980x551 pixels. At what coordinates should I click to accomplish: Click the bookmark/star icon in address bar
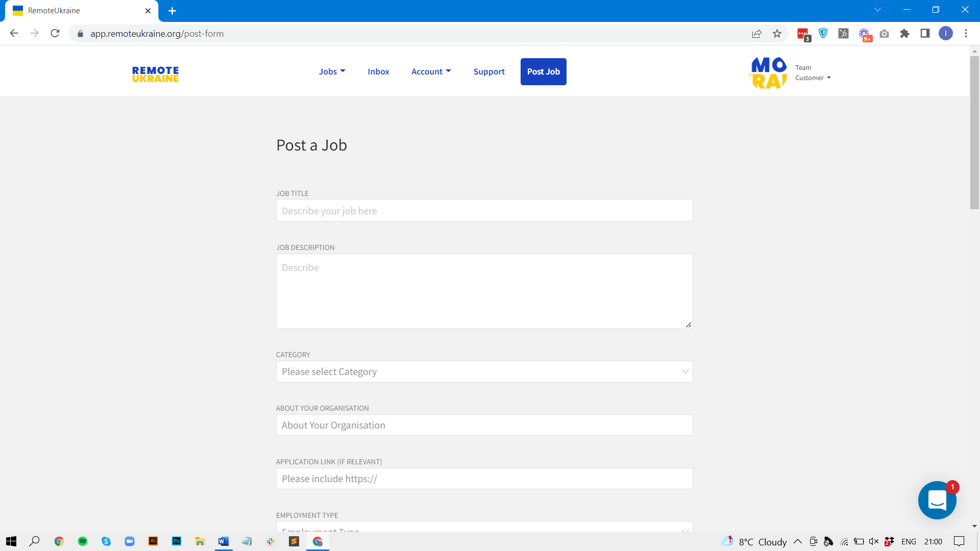pos(777,34)
